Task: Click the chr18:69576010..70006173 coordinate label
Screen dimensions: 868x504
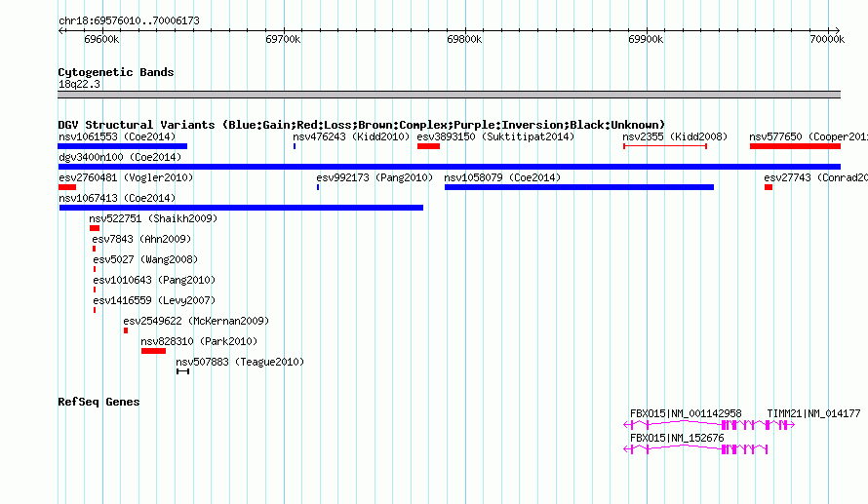Action: point(129,20)
